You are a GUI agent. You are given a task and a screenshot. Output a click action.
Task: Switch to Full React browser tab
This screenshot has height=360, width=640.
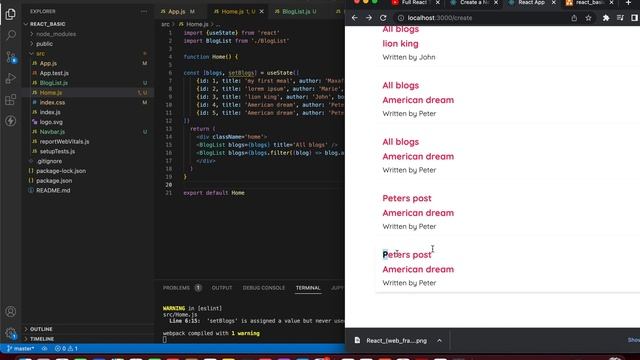(x=414, y=3)
